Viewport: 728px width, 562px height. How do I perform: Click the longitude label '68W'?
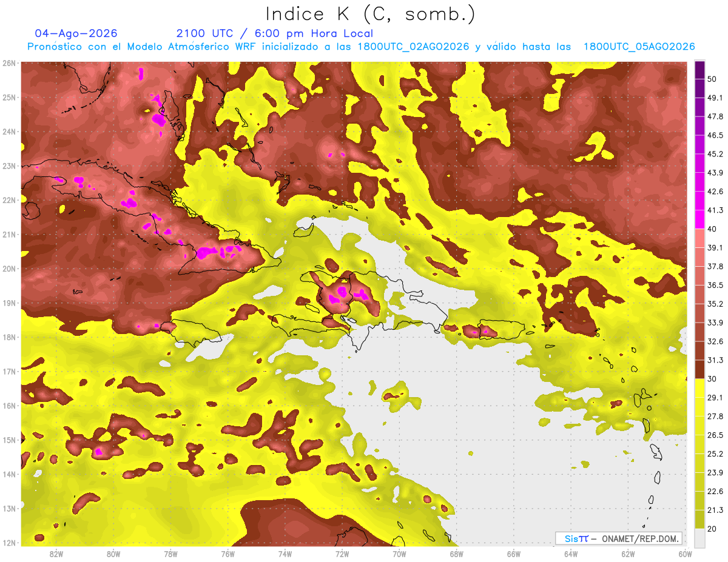click(x=457, y=554)
